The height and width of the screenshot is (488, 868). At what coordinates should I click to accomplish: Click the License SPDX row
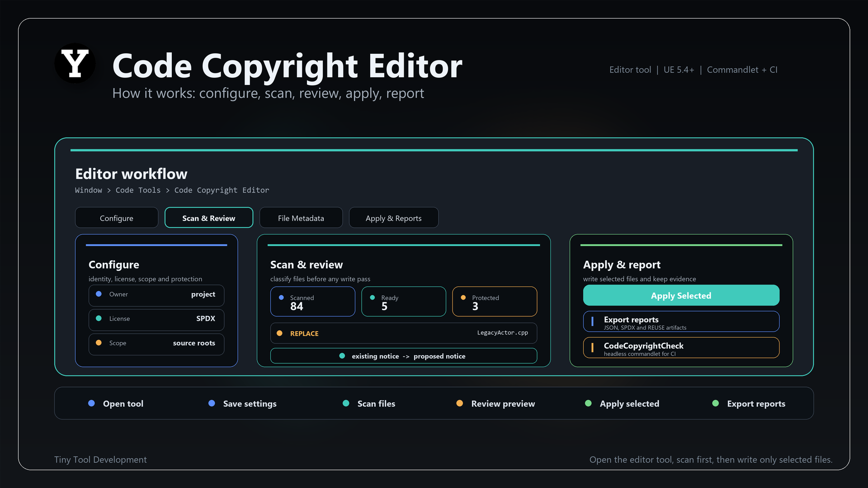(x=156, y=320)
